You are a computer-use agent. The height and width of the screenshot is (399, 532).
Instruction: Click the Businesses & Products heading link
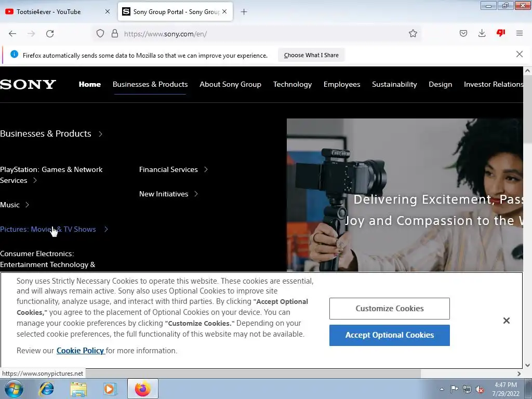click(46, 134)
